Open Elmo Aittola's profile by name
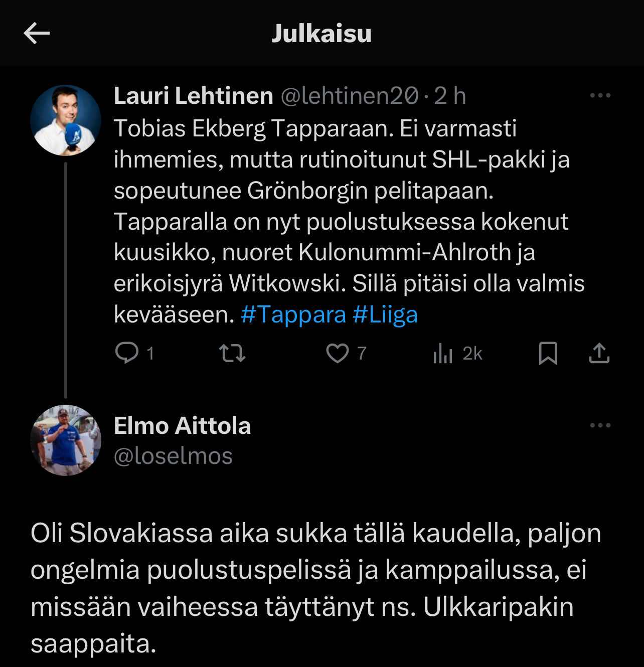The width and height of the screenshot is (644, 667). click(x=182, y=426)
